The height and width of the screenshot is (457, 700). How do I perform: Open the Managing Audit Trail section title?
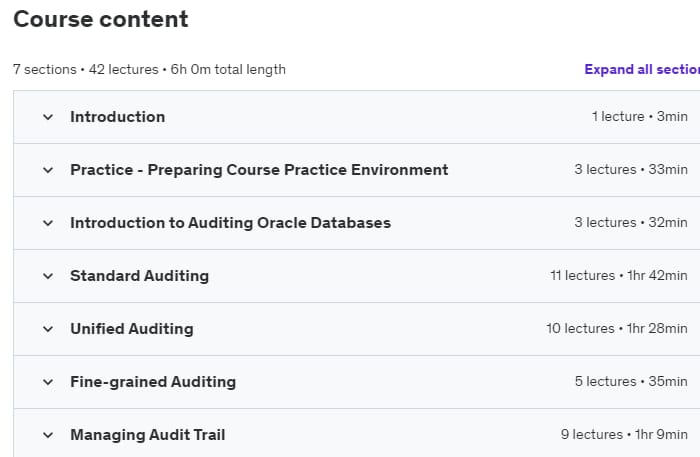tap(148, 435)
